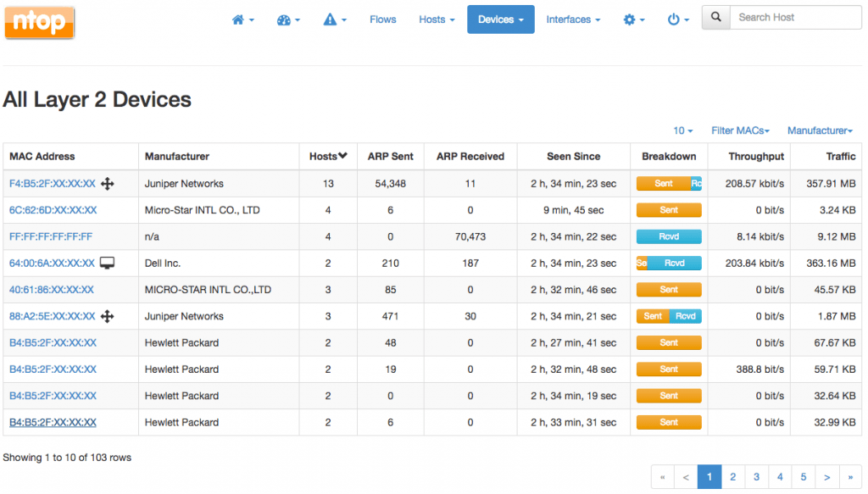Screen dimensions: 868x494
Task: Go to page 3 of results
Action: click(x=756, y=477)
